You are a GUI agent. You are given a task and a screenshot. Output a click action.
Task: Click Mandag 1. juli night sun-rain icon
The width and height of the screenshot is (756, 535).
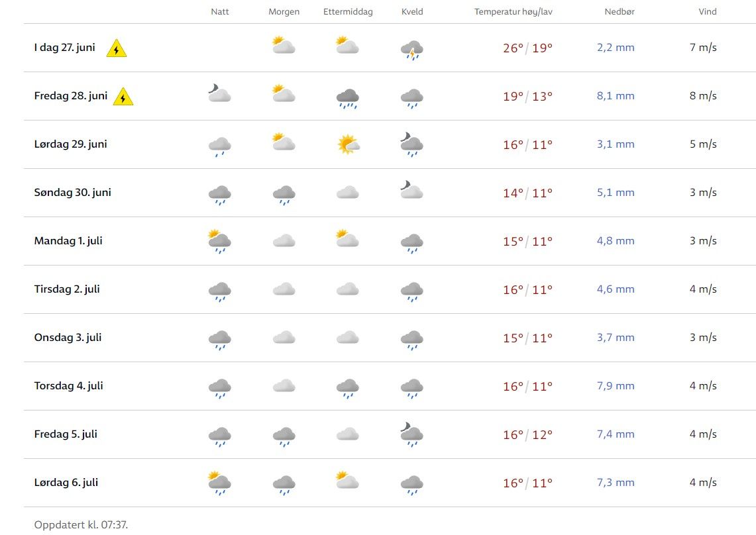point(219,241)
